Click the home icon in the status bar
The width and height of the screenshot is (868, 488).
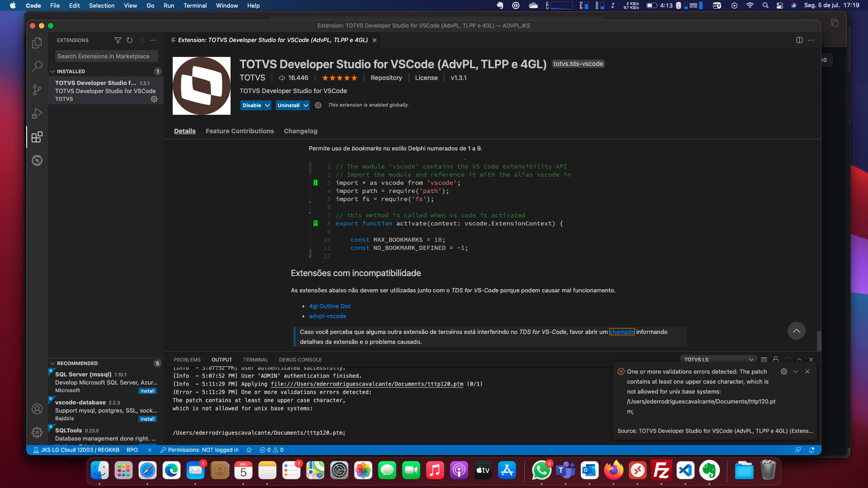point(249,450)
